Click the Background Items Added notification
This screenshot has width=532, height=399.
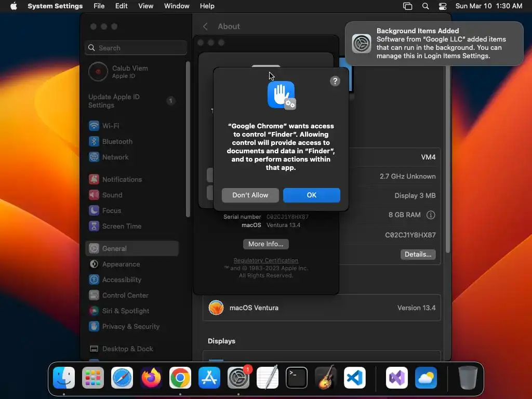(434, 44)
